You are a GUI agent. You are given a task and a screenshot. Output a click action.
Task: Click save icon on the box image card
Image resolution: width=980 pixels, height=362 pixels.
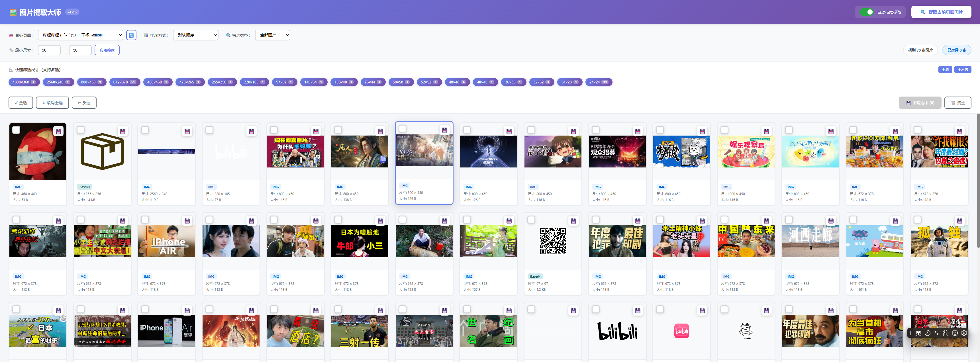pos(122,131)
